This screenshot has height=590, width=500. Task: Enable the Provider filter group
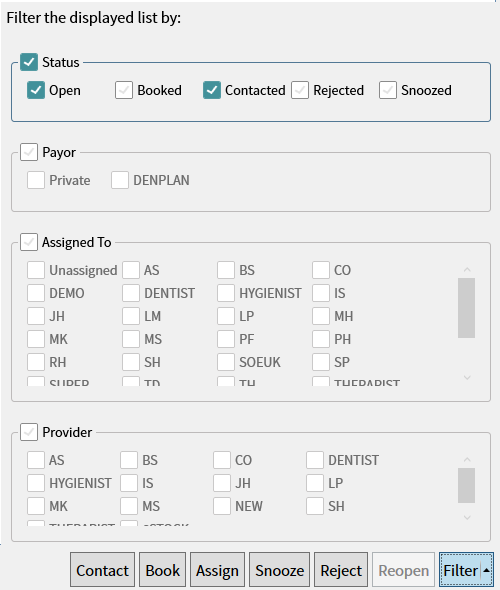[x=29, y=432]
